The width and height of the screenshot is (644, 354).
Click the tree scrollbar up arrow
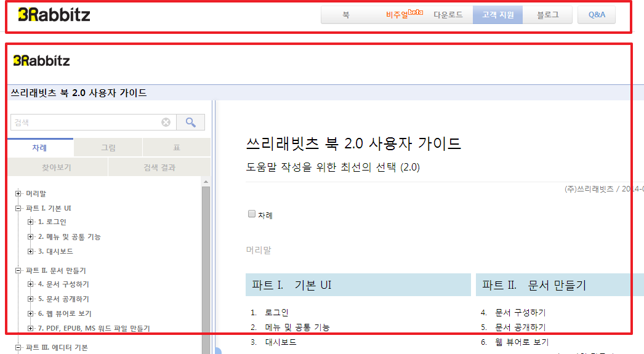point(206,182)
